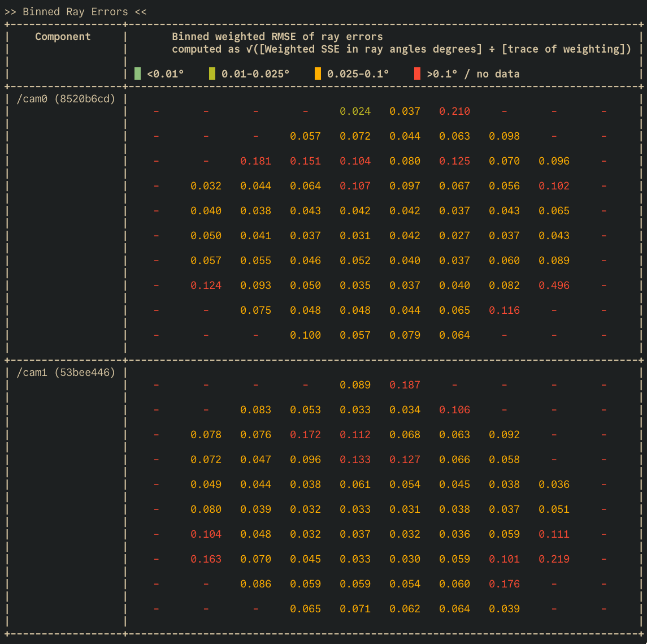The image size is (647, 644).
Task: Select the value 0.052
Action: click(355, 261)
